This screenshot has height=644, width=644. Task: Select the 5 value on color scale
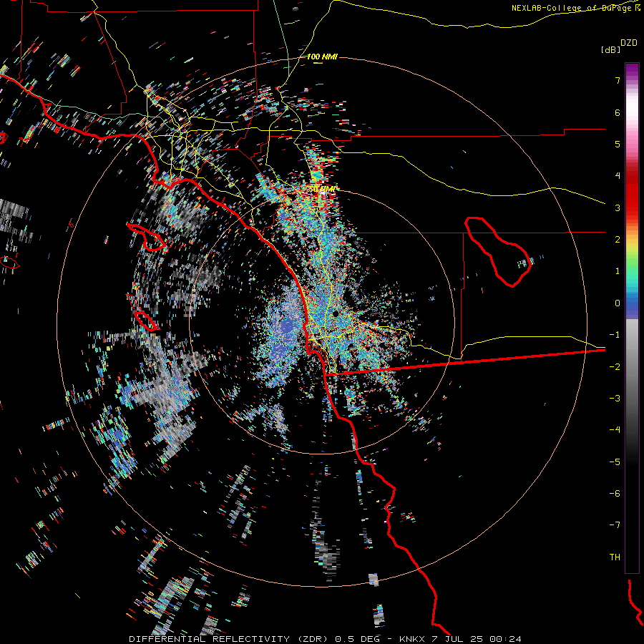(618, 144)
